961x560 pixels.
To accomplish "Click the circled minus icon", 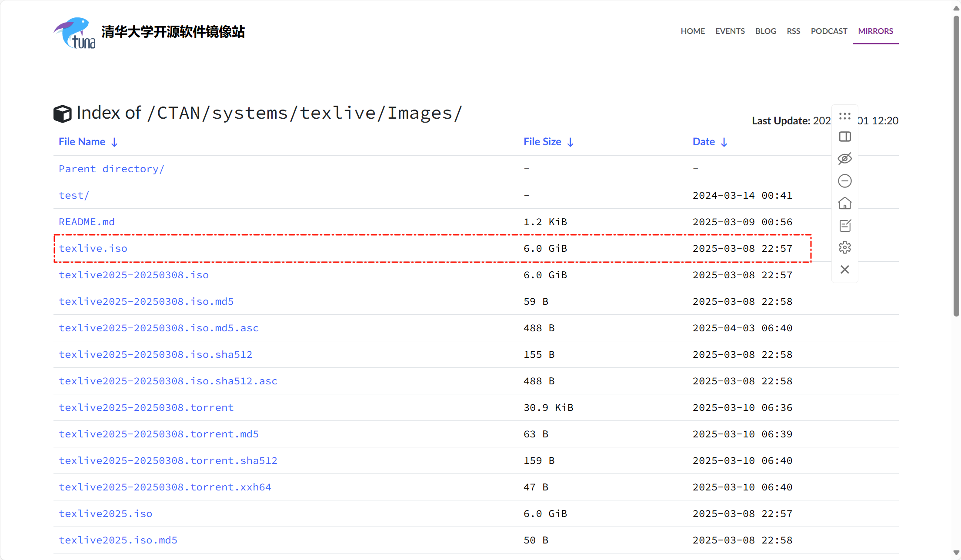I will 844,181.
